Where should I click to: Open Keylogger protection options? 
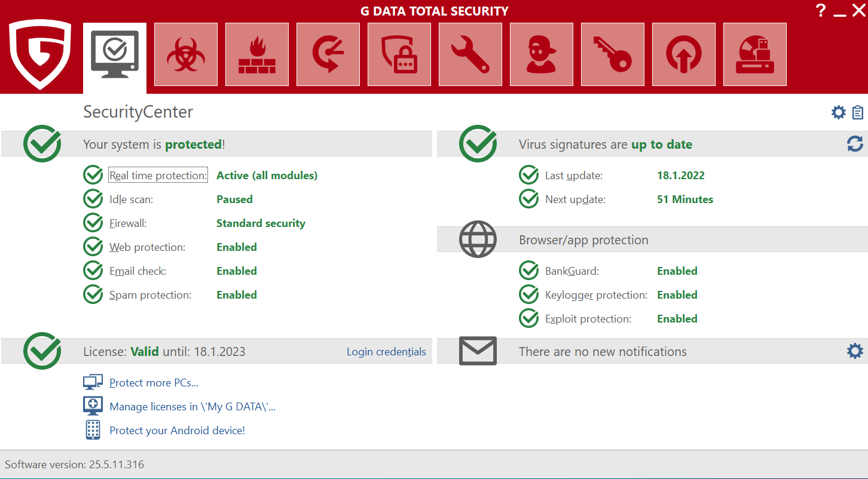point(597,295)
